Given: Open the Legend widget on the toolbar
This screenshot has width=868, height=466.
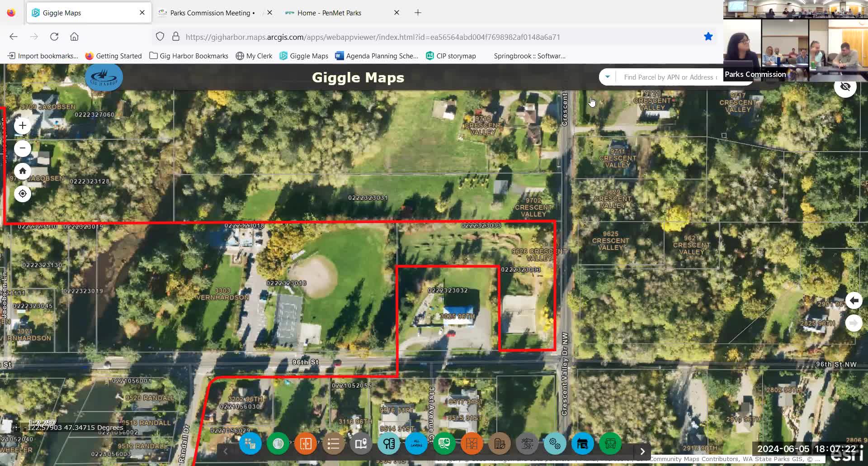Looking at the screenshot, I should click(x=333, y=444).
